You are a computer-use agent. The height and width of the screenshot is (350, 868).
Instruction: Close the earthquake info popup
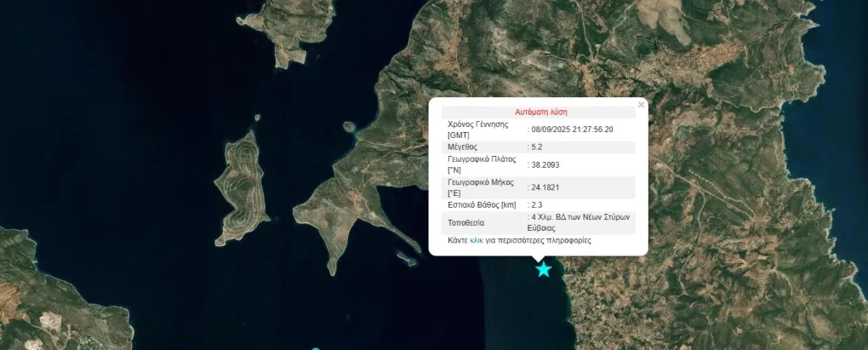click(641, 105)
